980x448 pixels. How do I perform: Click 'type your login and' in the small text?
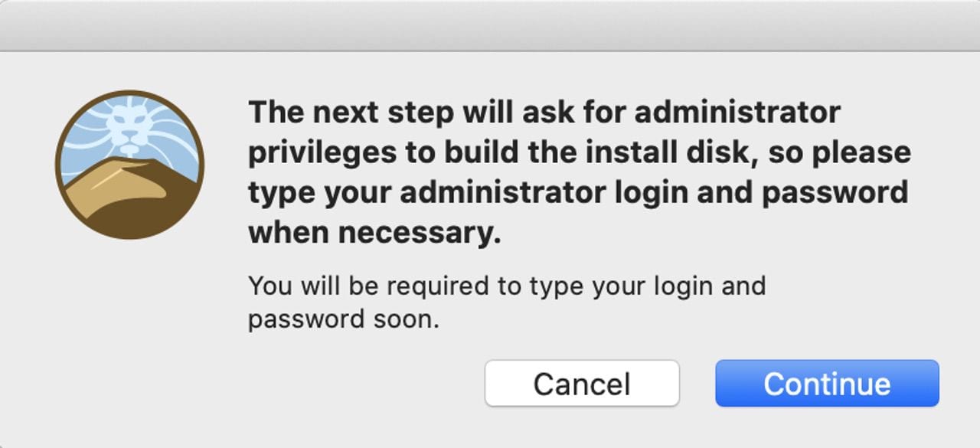(645, 286)
